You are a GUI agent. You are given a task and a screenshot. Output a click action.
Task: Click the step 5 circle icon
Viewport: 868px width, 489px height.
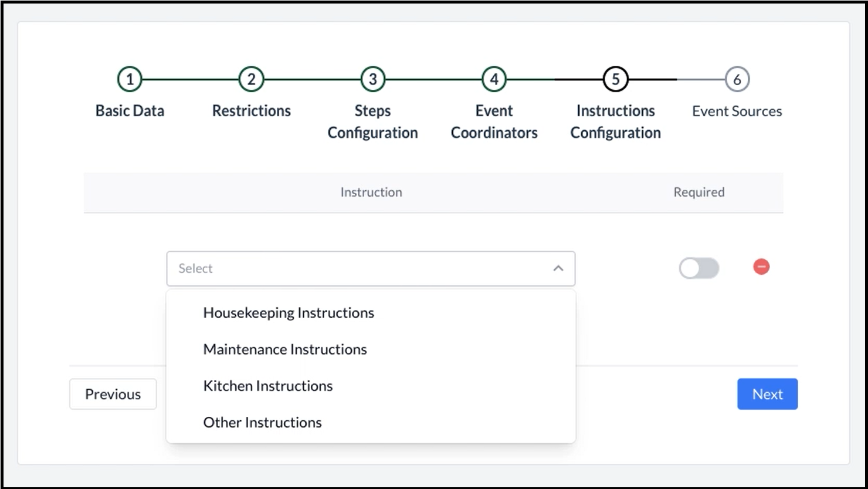pos(615,79)
